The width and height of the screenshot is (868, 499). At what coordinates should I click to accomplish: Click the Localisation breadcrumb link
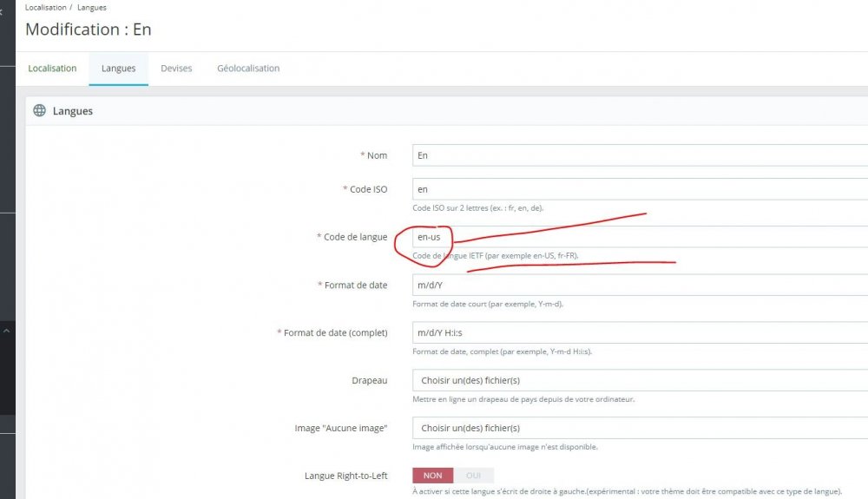click(x=45, y=8)
